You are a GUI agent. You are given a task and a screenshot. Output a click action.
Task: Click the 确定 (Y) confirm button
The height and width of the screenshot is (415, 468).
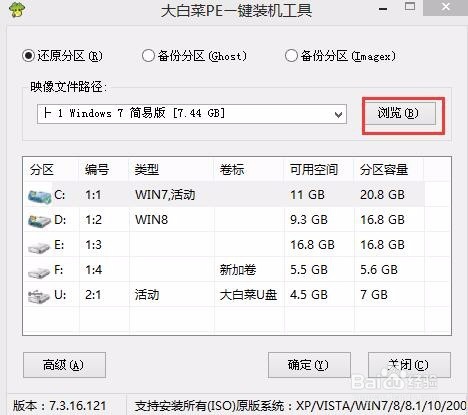coord(309,365)
